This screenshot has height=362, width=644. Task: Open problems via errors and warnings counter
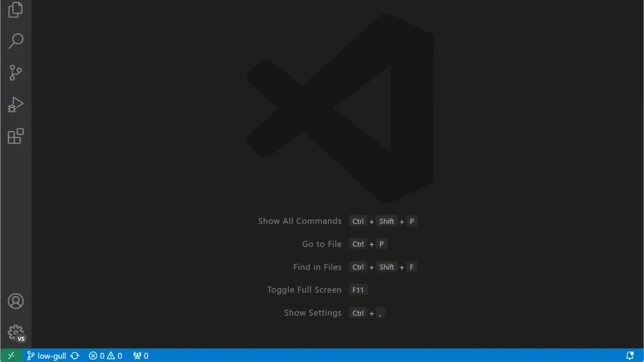(x=105, y=356)
